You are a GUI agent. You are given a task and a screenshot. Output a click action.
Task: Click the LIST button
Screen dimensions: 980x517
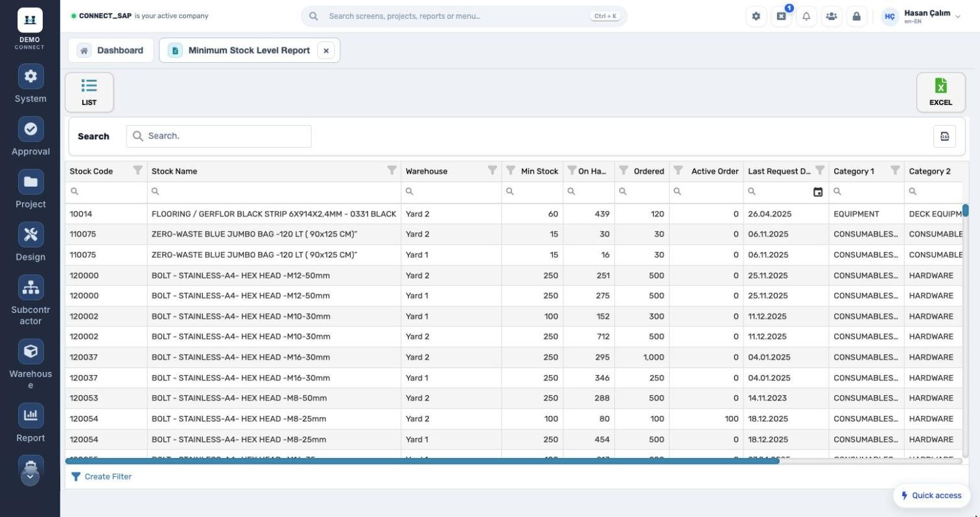(x=89, y=92)
